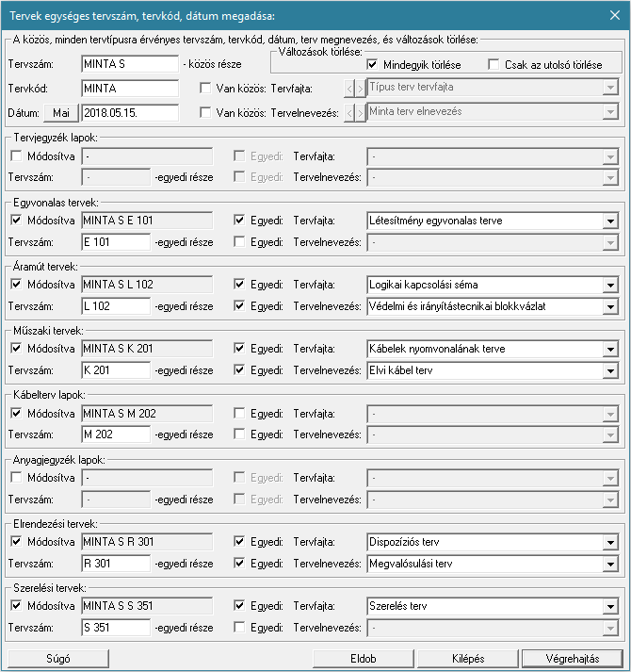Click read-only field MINTA S M 202

(147, 413)
